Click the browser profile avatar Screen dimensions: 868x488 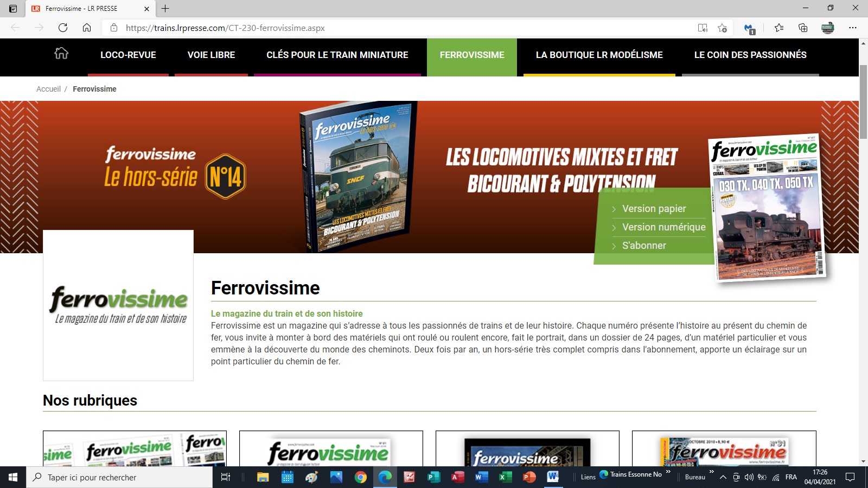tap(828, 28)
